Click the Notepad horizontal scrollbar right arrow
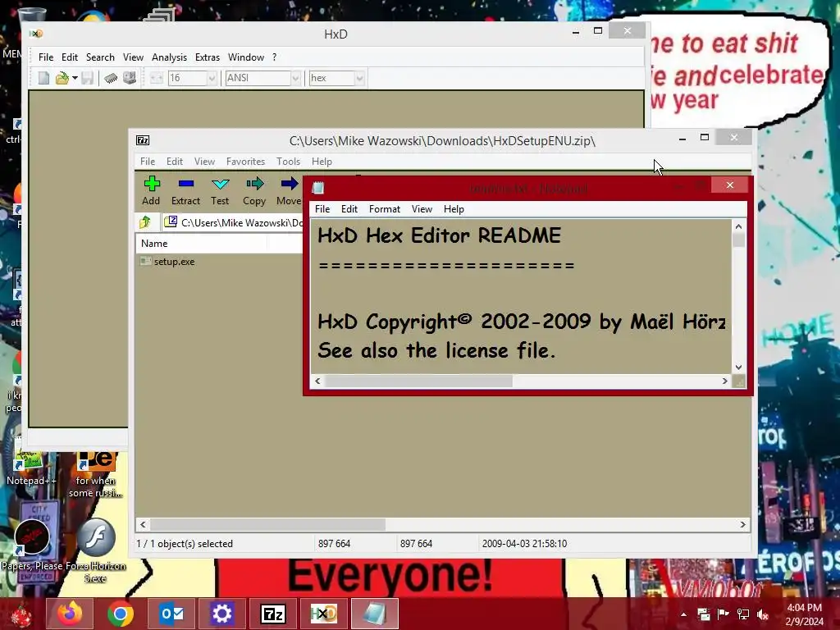This screenshot has height=630, width=840. click(725, 381)
